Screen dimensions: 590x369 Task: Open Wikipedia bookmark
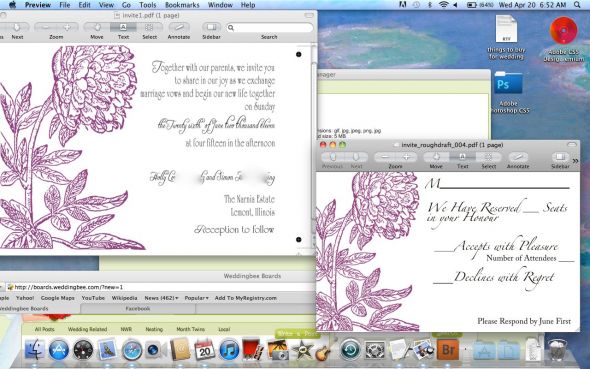tap(125, 298)
